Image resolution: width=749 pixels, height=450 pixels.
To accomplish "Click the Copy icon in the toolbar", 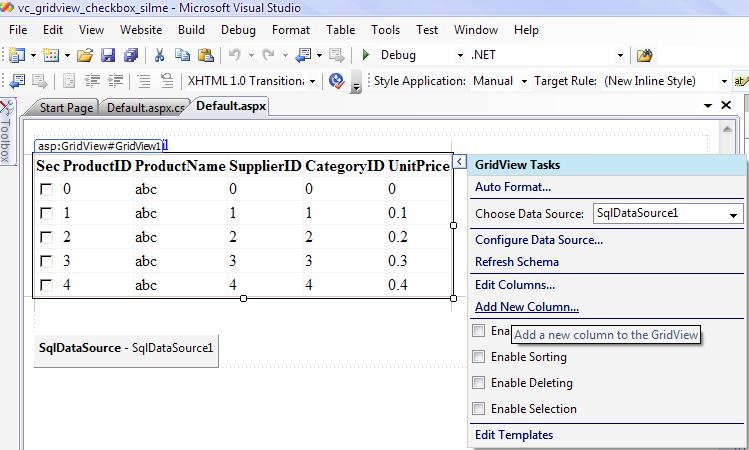I will (x=182, y=55).
